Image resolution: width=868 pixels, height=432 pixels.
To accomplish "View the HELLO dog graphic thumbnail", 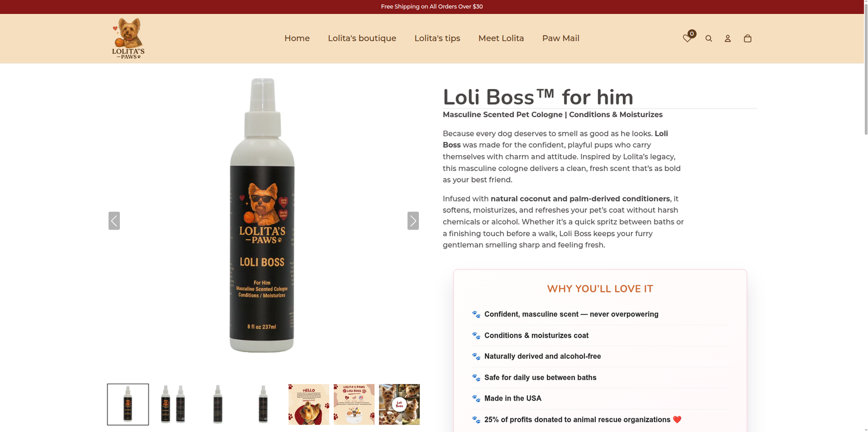I will click(309, 404).
